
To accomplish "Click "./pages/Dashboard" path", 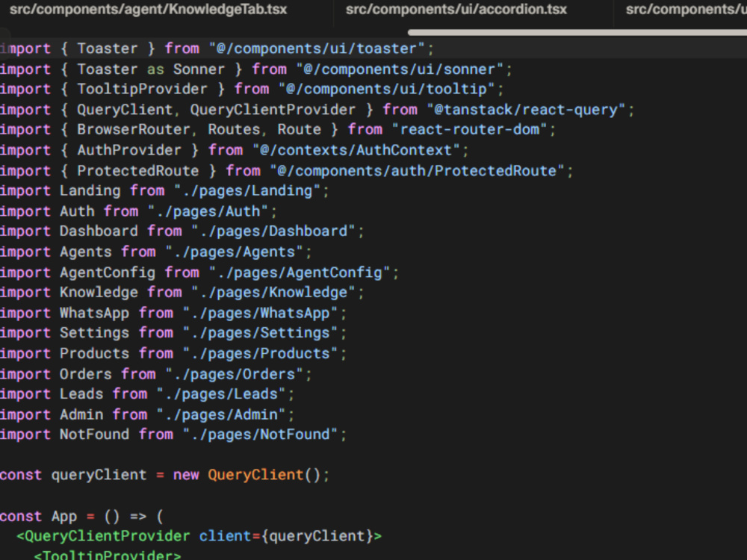I will pyautogui.click(x=273, y=231).
